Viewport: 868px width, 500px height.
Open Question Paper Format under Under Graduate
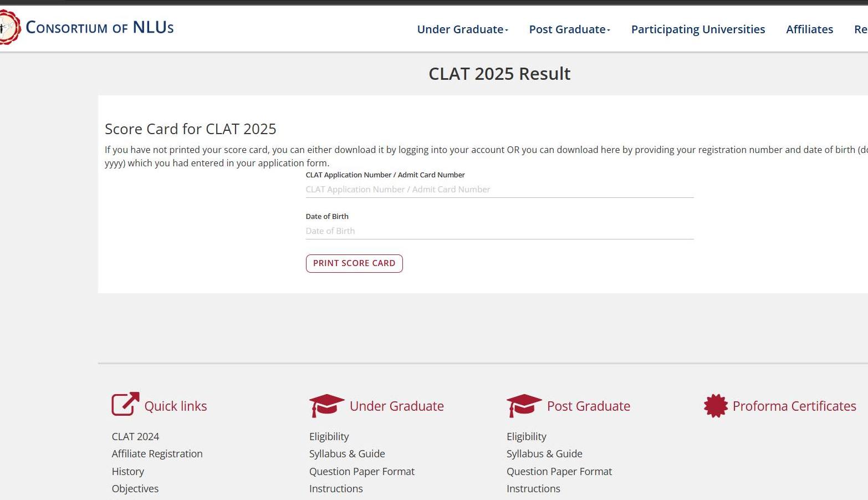(x=361, y=472)
